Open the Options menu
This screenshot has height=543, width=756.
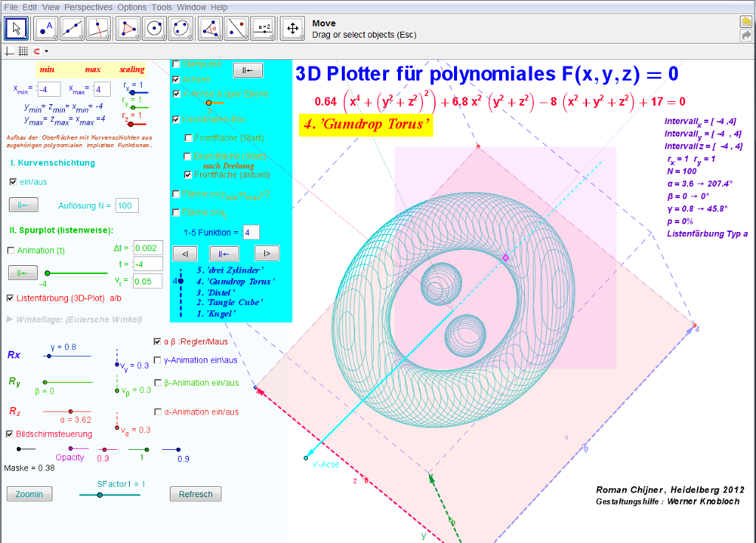[132, 7]
